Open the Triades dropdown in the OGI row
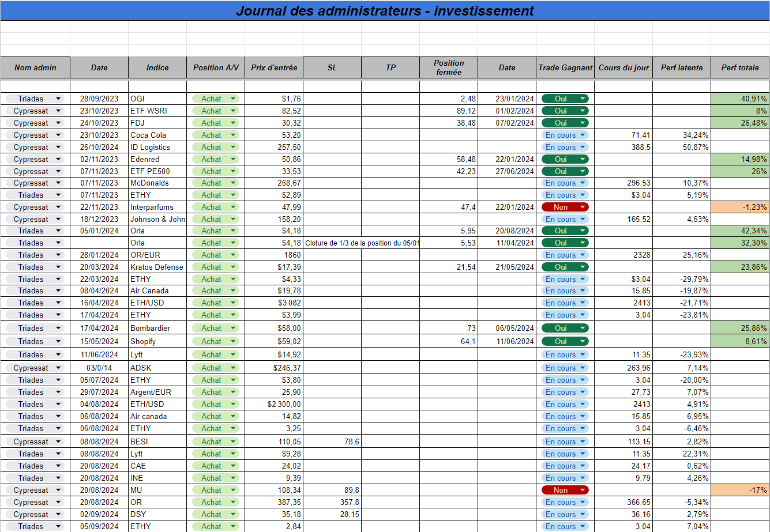The height and width of the screenshot is (532, 770). [35, 99]
